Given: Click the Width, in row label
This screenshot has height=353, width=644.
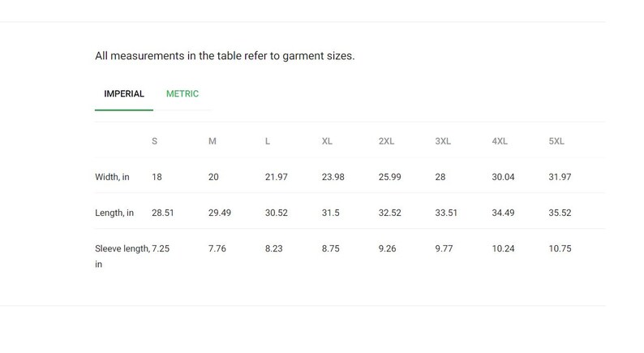Looking at the screenshot, I should click(112, 177).
